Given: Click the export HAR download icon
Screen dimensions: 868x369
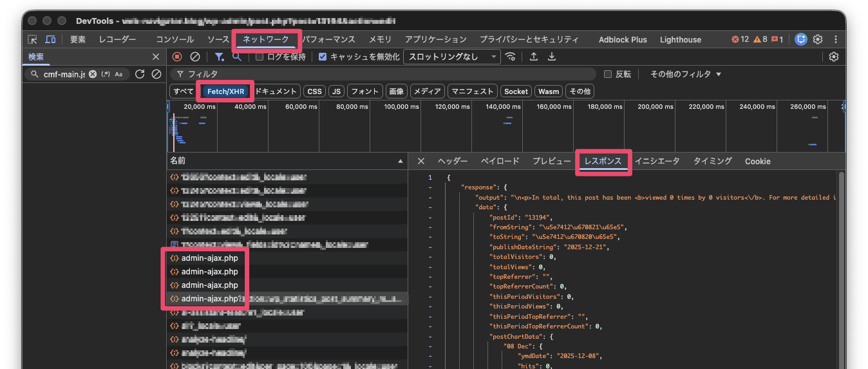Looking at the screenshot, I should point(551,57).
